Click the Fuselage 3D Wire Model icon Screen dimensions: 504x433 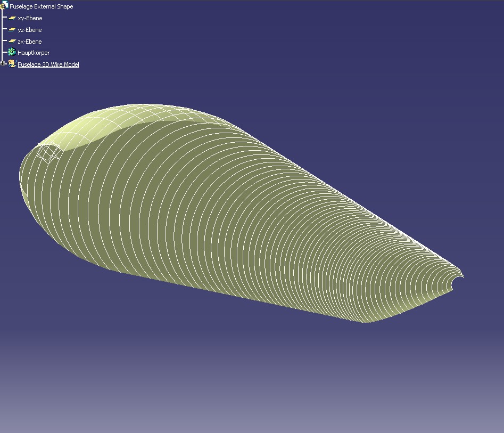tap(12, 63)
